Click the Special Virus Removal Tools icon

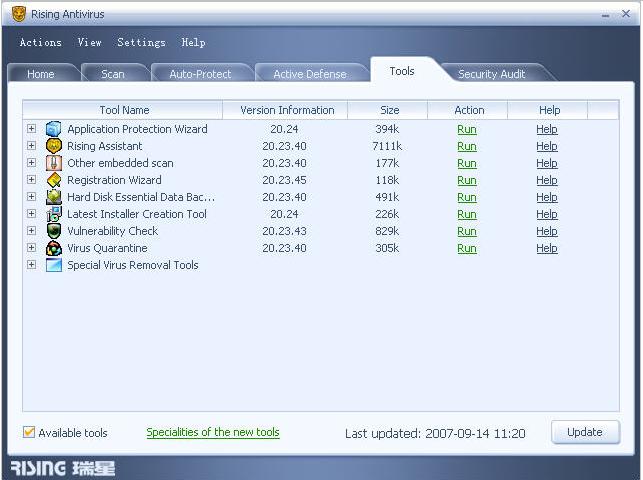(x=54, y=265)
